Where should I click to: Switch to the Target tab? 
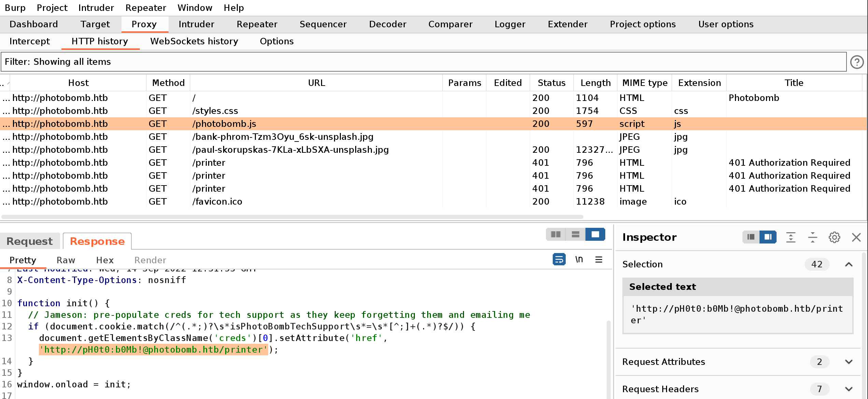point(95,24)
